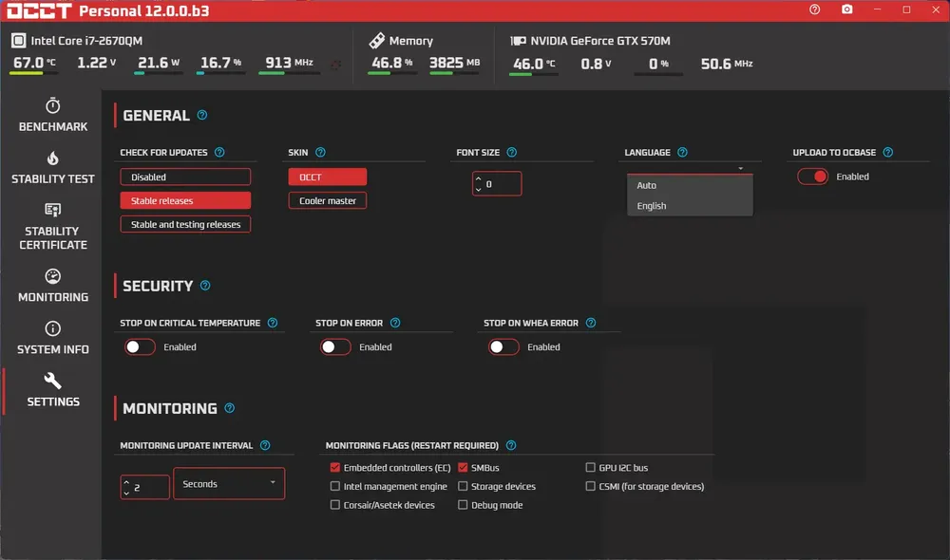950x560 pixels.
Task: Open Stability Certificate in the sidebar
Action: pos(52,227)
